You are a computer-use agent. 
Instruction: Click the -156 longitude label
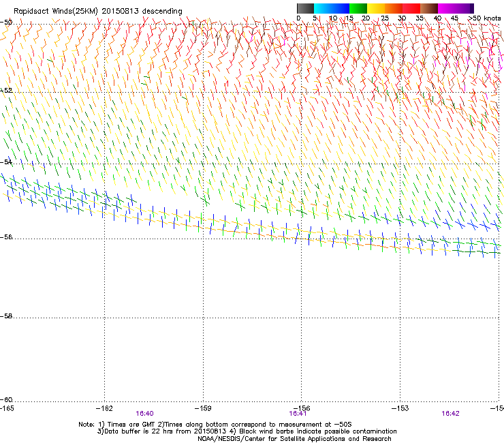302,408
